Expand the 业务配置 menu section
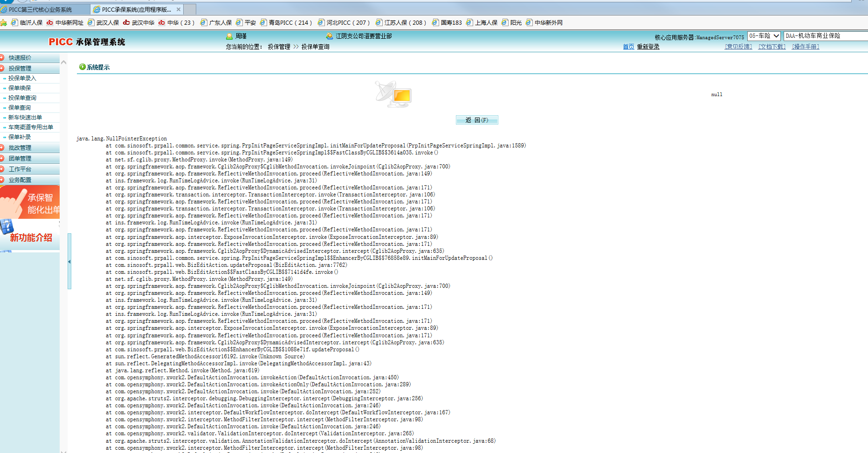868x453 pixels. (30, 180)
